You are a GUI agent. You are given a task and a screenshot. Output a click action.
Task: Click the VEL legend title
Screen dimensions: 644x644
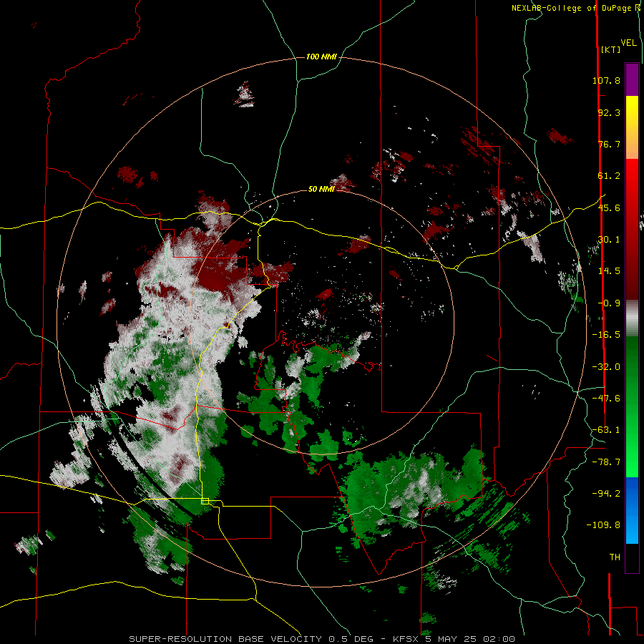[x=628, y=43]
